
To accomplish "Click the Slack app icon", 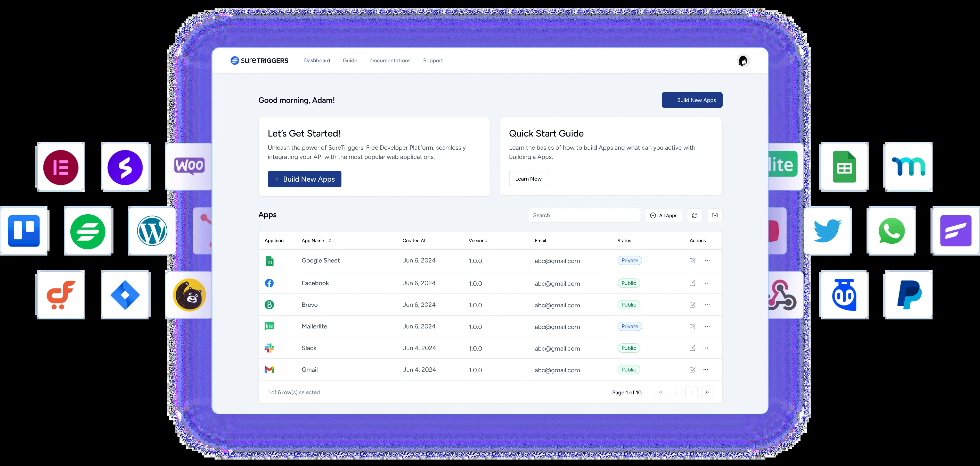I will (269, 348).
